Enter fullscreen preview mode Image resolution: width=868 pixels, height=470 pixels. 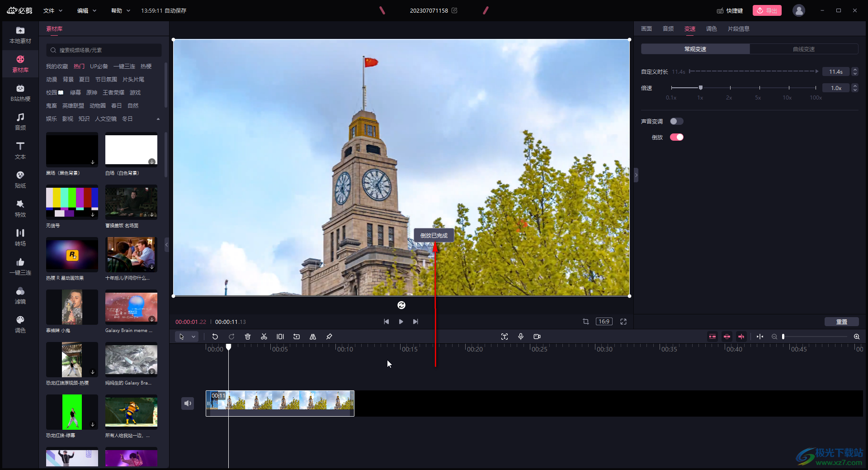pos(623,322)
